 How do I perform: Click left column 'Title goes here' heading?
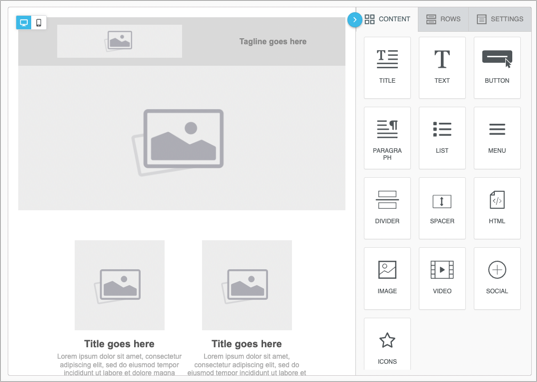tap(119, 344)
